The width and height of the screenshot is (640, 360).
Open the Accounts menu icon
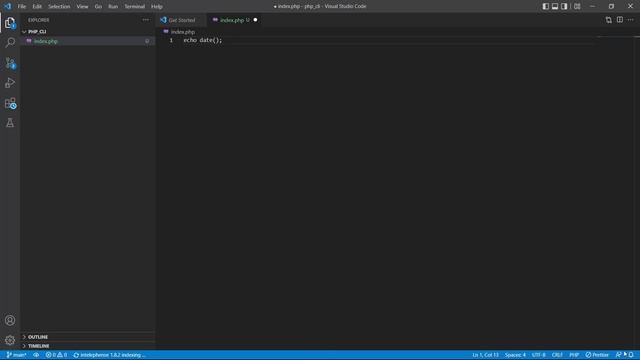(10, 320)
